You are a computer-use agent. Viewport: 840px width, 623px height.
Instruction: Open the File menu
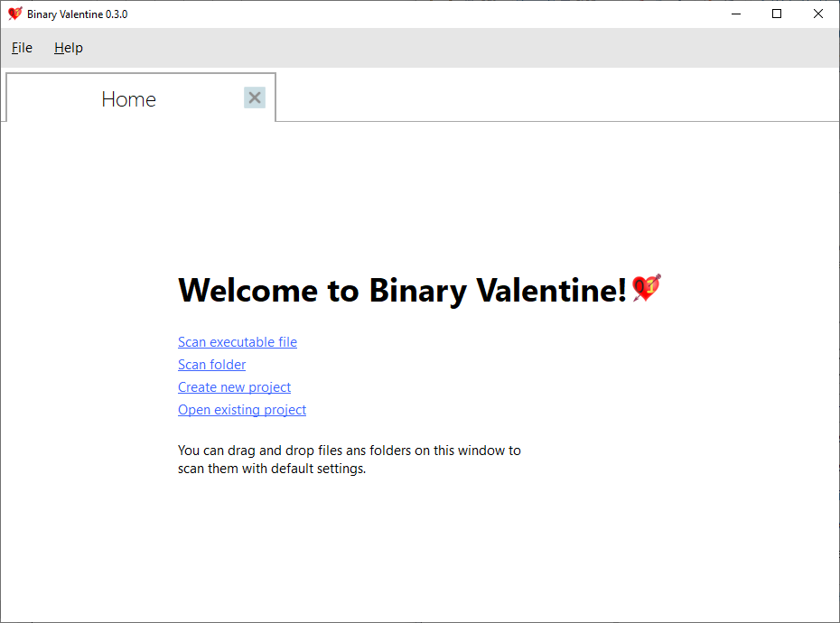(22, 48)
